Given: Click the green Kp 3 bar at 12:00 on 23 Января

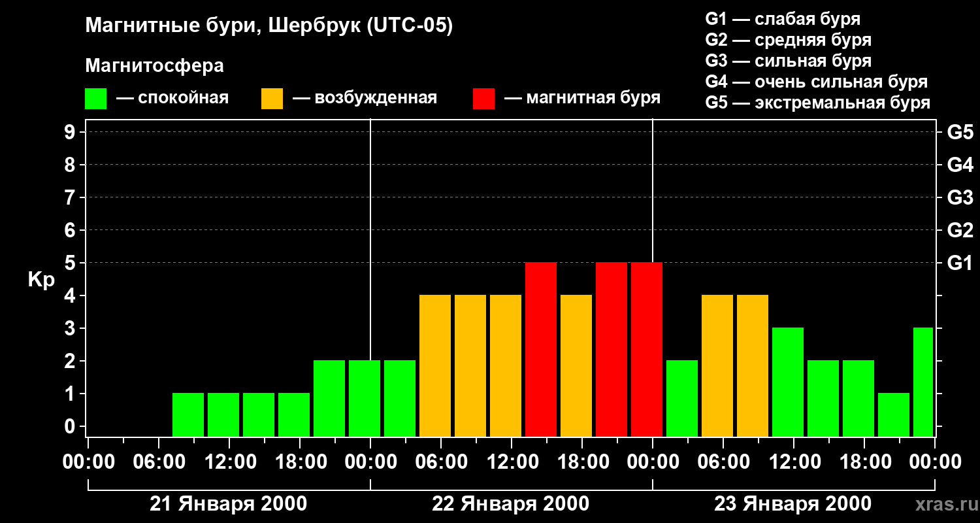Looking at the screenshot, I should click(x=788, y=382).
